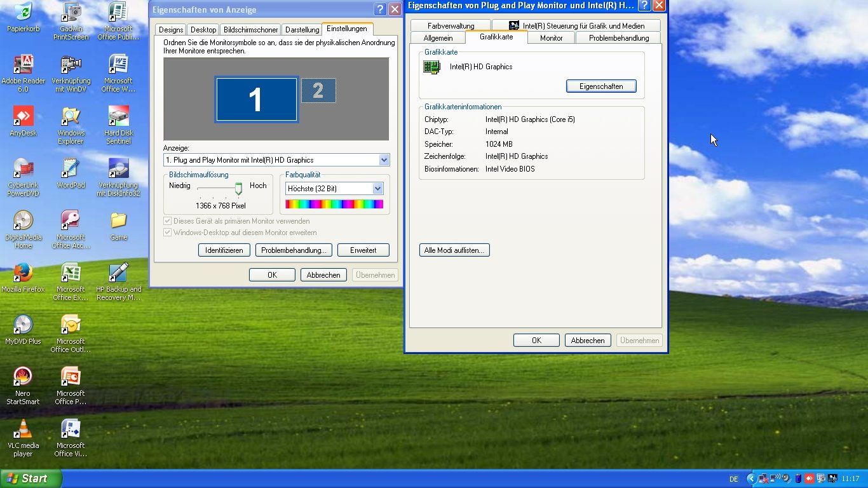The width and height of the screenshot is (868, 488).
Task: Select the Gadwin PrintScreen desktop icon
Action: coord(71,22)
